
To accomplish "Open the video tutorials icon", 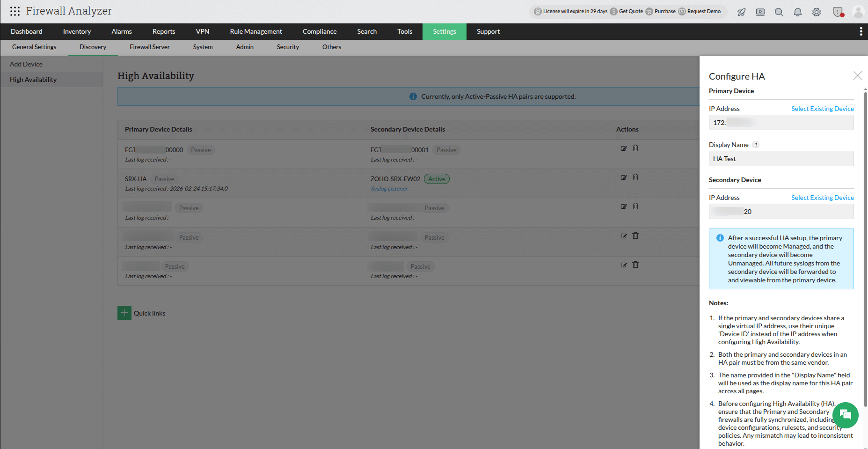I will 760,12.
